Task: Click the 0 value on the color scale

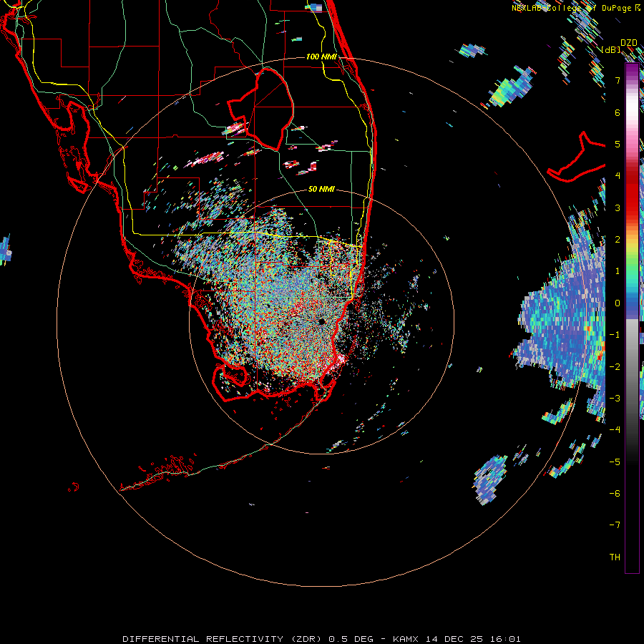Action: [x=618, y=303]
